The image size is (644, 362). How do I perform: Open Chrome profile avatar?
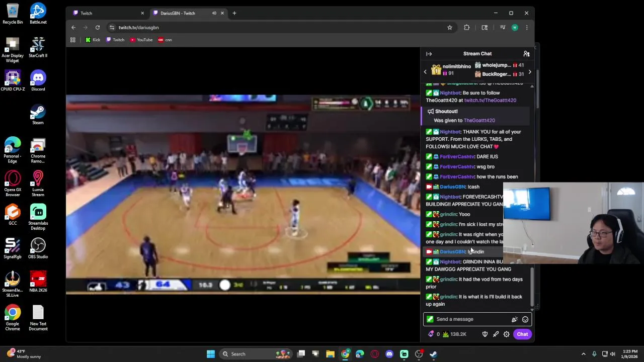[515, 28]
